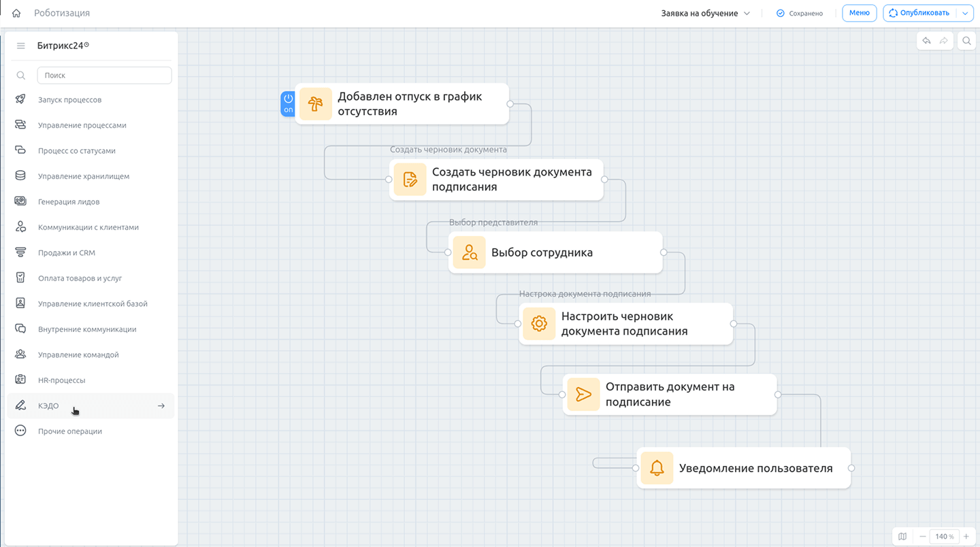Click the chat icon for Внутренние коммуникации
Screen dimensions: 980x547
(x=20, y=329)
